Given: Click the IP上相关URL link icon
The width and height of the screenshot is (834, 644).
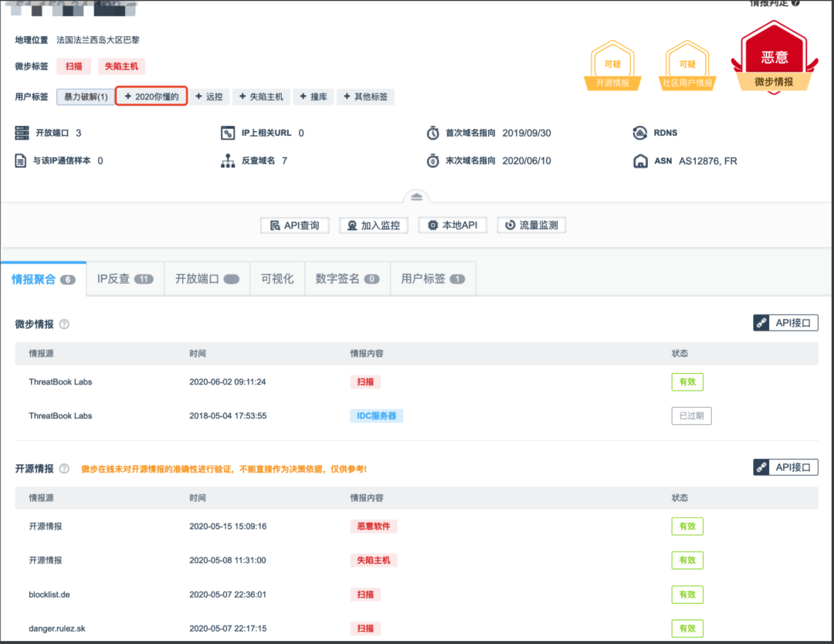Looking at the screenshot, I should 229,132.
